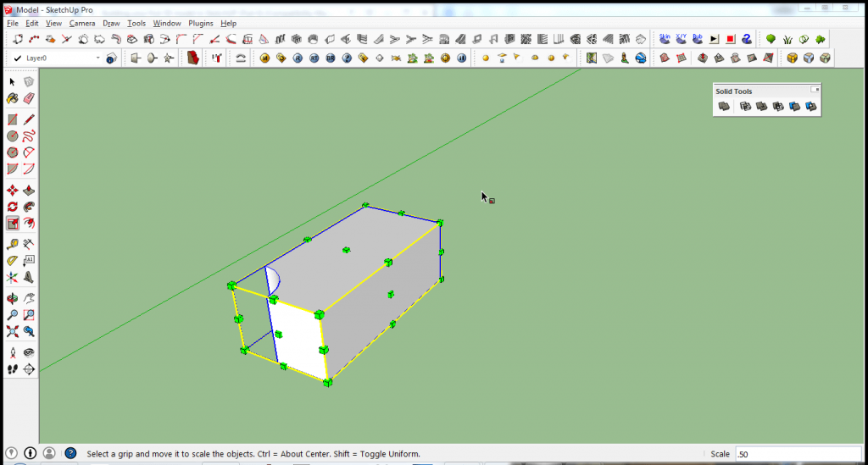Open the Plugins menu
This screenshot has height=465, width=868.
click(200, 23)
